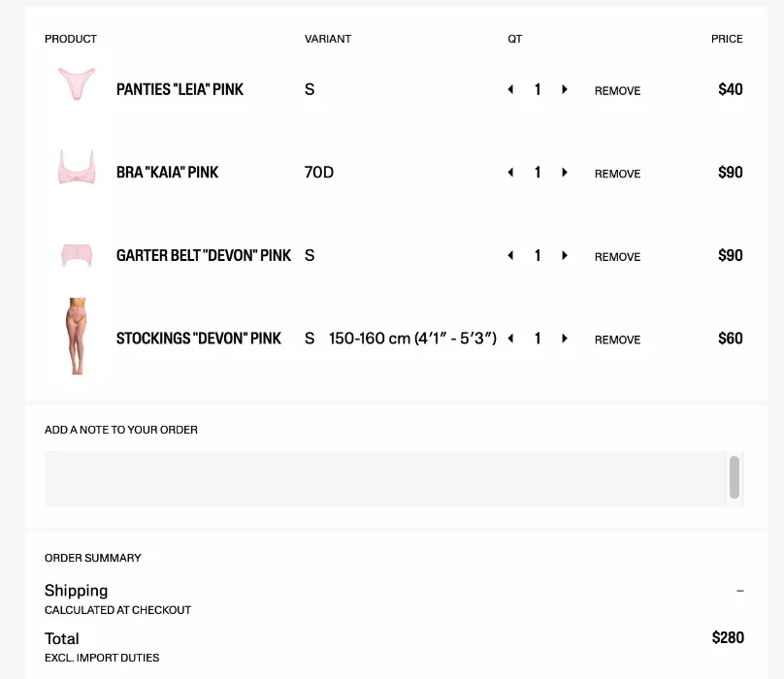Screen dimensions: 784x679
Task: Open the Stockings "Devon" thumbnail
Action: (77, 337)
